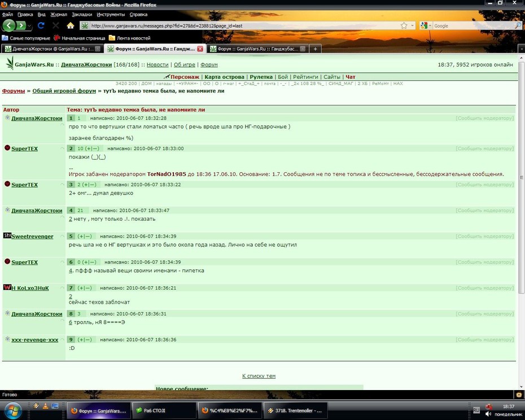Click the grayed stop loading icon
525x420 pixels.
coord(56,25)
